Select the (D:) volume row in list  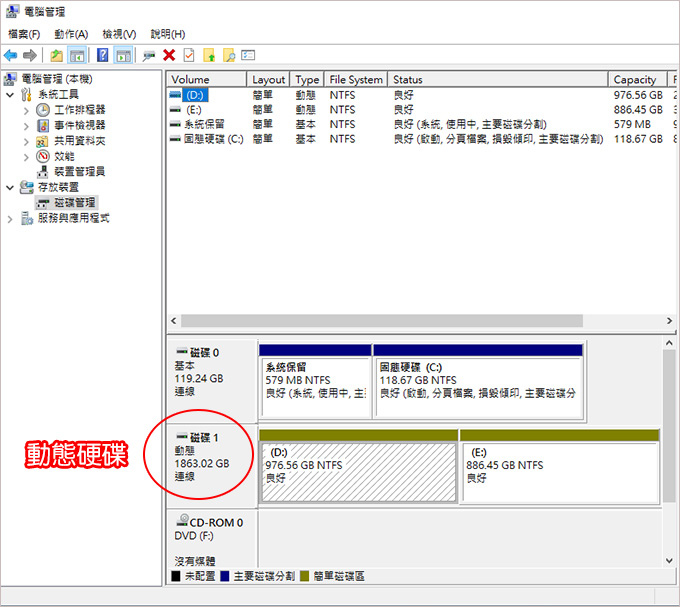pos(421,95)
